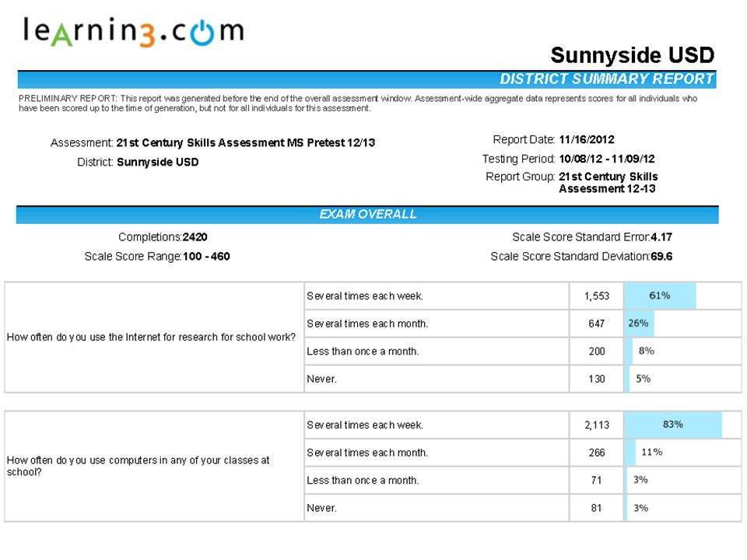Click 'Several times each week.' beside 1,553
Image resolution: width=747 pixels, height=560 pixels.
point(365,296)
